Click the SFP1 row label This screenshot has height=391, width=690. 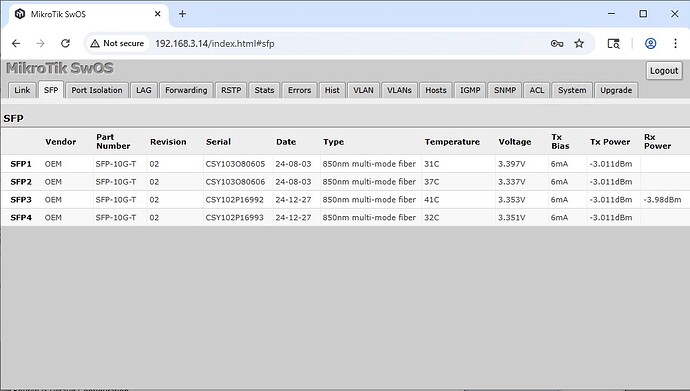click(21, 164)
